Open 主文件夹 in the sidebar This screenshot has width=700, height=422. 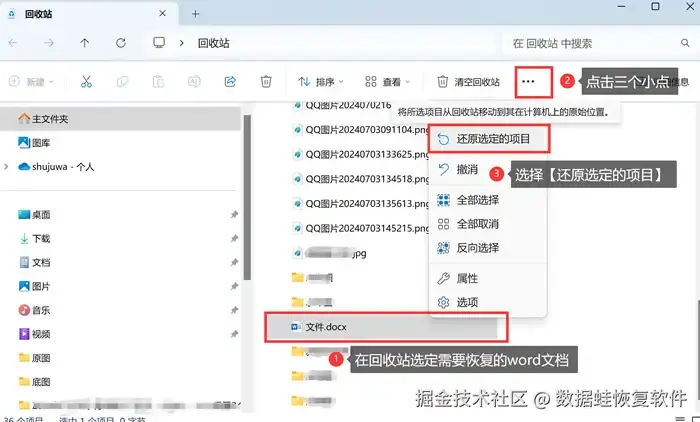(121, 119)
